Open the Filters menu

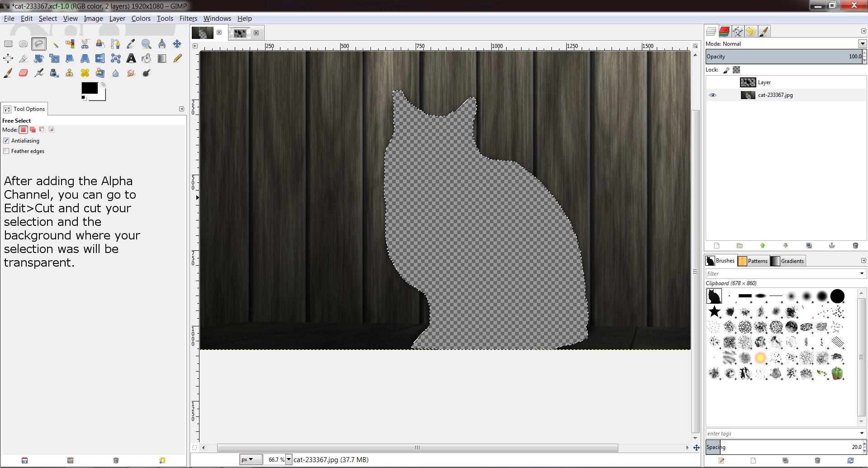point(188,19)
